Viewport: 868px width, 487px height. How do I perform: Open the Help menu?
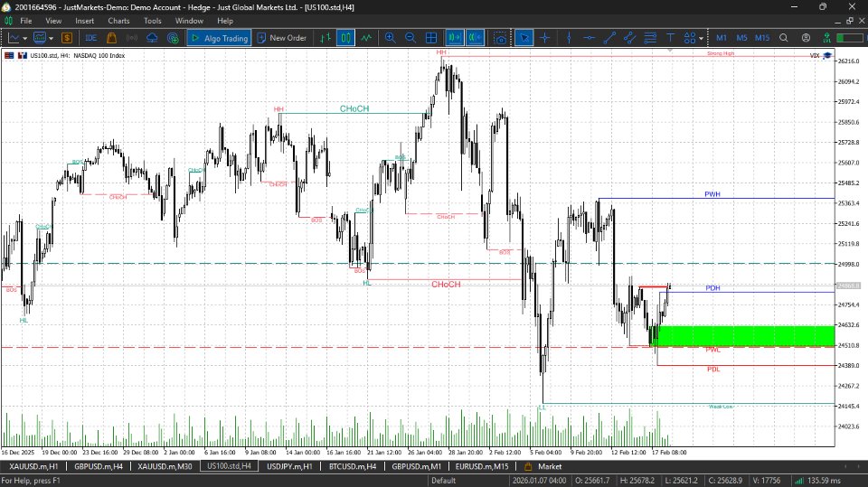225,21
